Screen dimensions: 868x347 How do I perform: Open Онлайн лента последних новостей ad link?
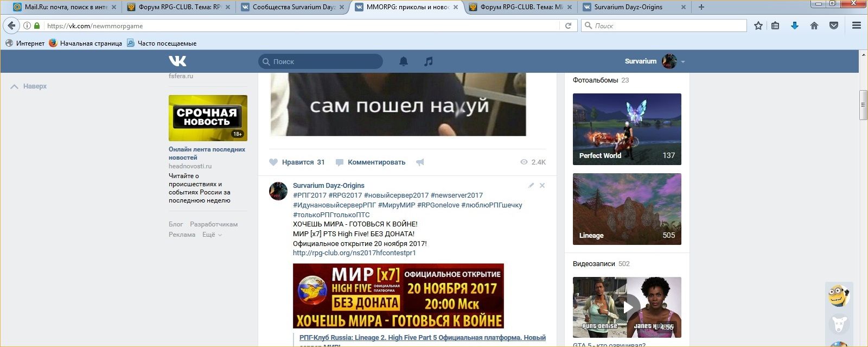(207, 153)
